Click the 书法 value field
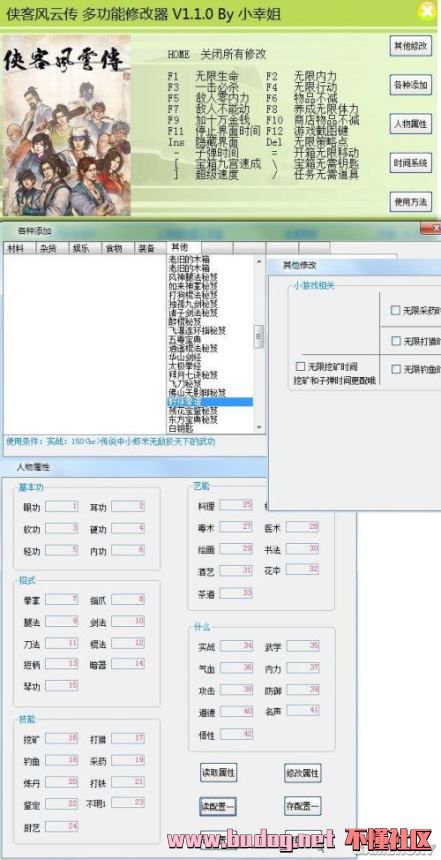The width and height of the screenshot is (441, 860). [x=302, y=548]
